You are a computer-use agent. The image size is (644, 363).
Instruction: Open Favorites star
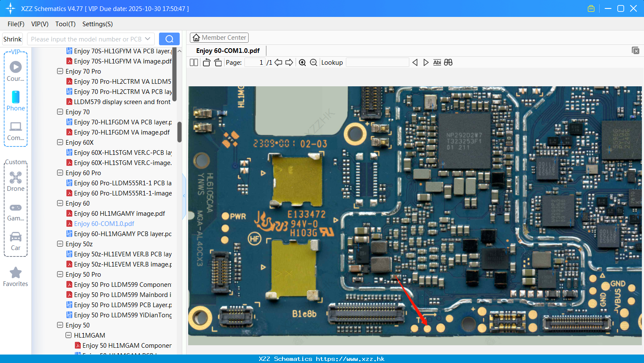(x=16, y=277)
